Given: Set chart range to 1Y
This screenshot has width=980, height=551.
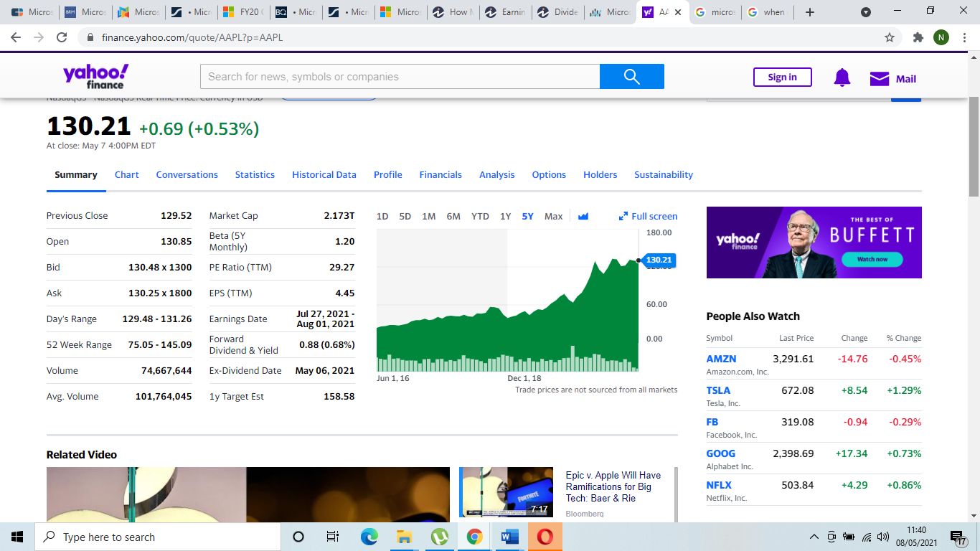Looking at the screenshot, I should (x=506, y=216).
